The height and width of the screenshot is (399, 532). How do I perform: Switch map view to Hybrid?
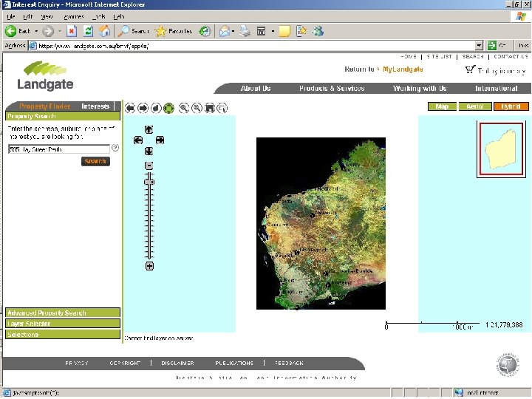(511, 106)
